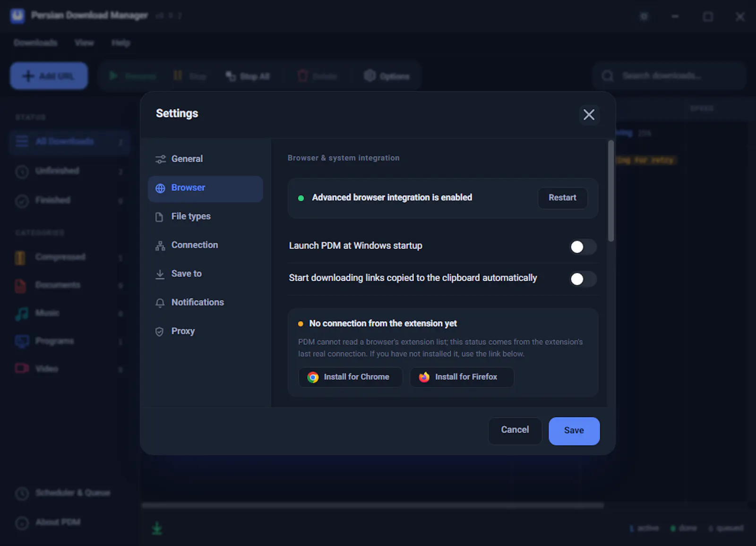Viewport: 756px width, 546px height.
Task: Click the Options toolbar button
Action: point(387,76)
